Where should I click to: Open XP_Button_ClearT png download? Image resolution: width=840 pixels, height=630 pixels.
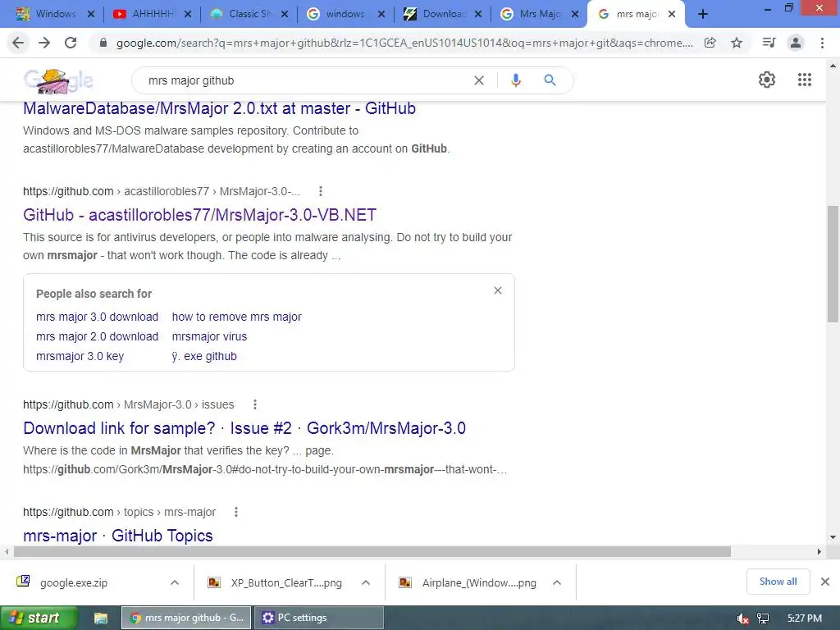tap(286, 583)
